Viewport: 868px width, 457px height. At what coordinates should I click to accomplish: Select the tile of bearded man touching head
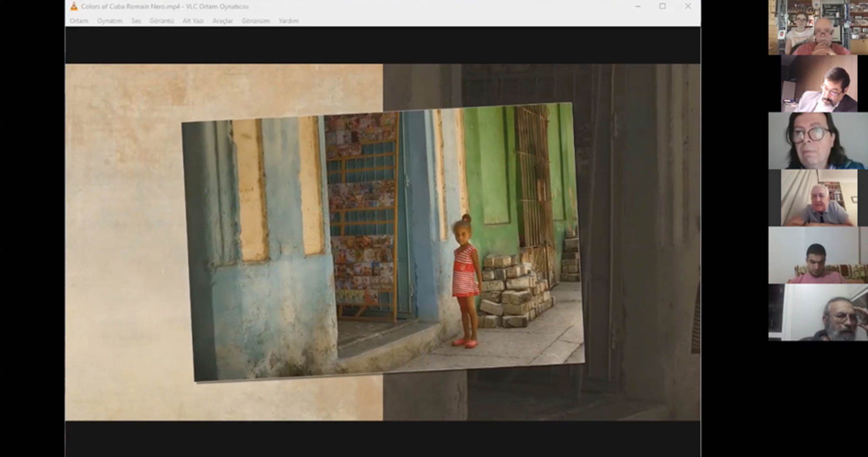coord(818,312)
